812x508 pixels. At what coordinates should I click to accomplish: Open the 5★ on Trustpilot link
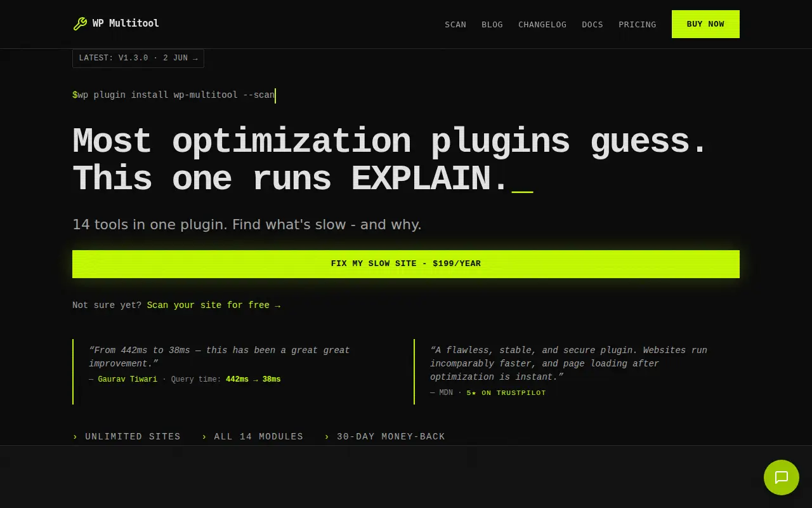506,392
